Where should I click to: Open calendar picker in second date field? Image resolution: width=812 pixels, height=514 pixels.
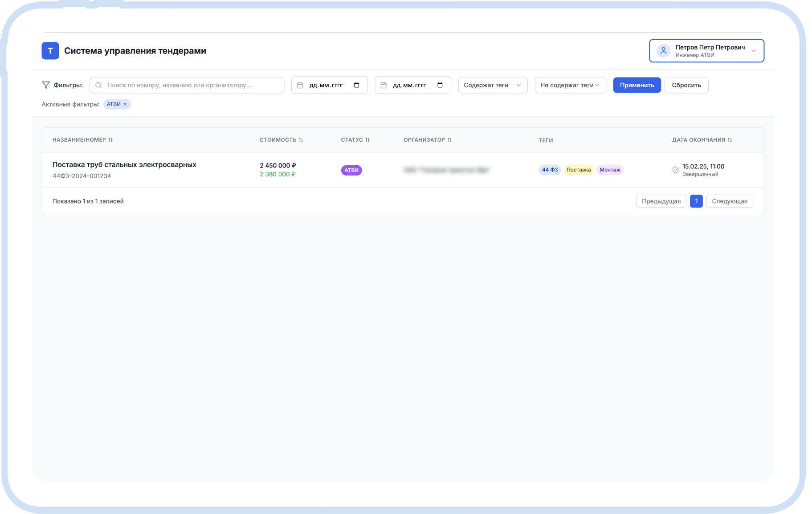[440, 85]
